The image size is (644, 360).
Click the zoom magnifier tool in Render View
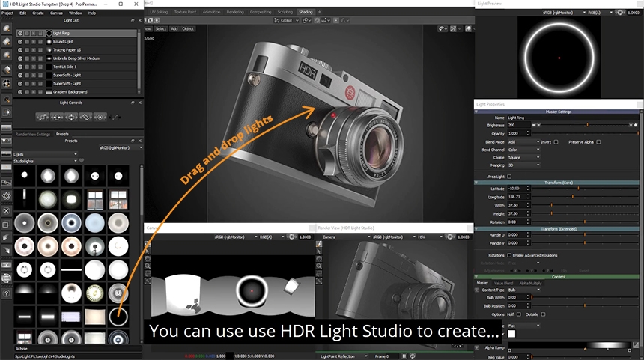click(x=319, y=266)
